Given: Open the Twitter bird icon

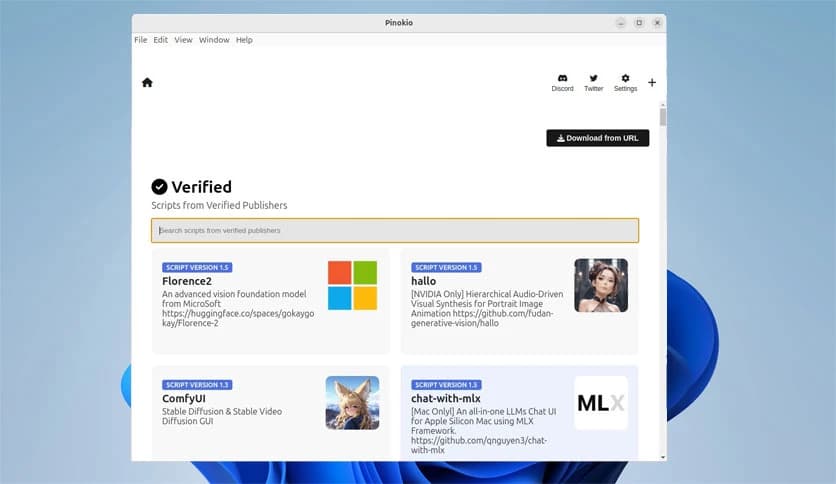Looking at the screenshot, I should point(593,78).
